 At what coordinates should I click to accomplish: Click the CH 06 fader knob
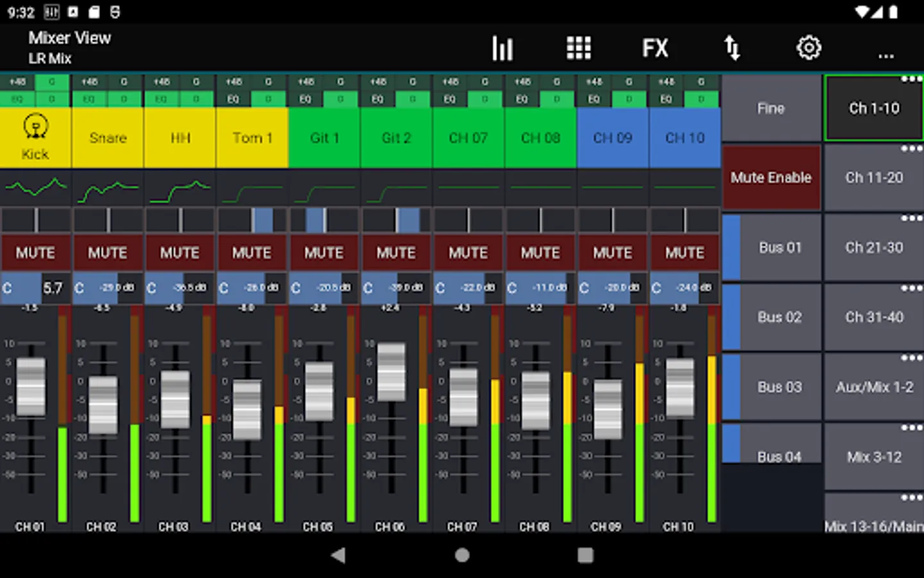pos(391,372)
